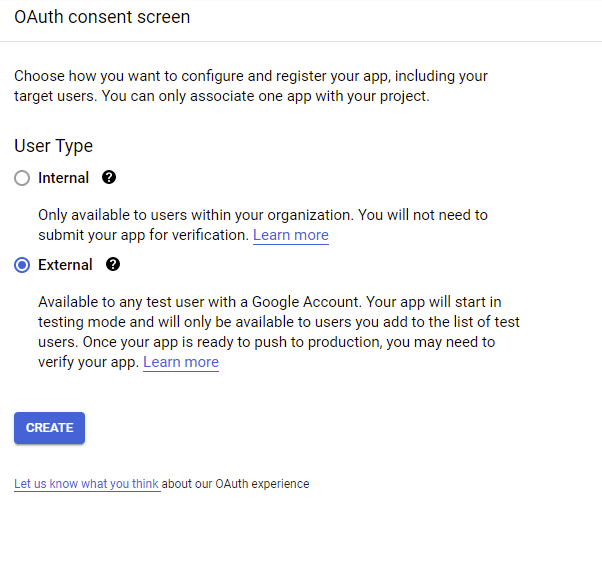
Task: Open the 'Let us know what you think' link
Action: tap(86, 484)
